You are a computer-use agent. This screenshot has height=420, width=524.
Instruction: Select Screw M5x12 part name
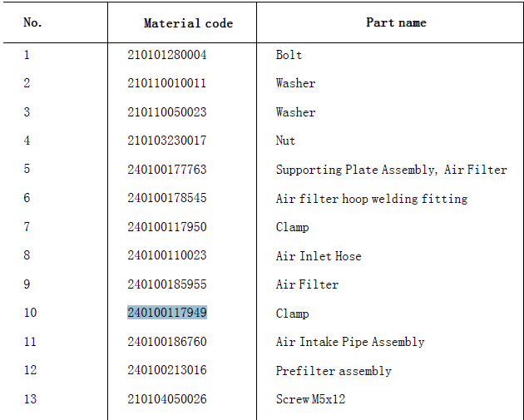pyautogui.click(x=310, y=399)
